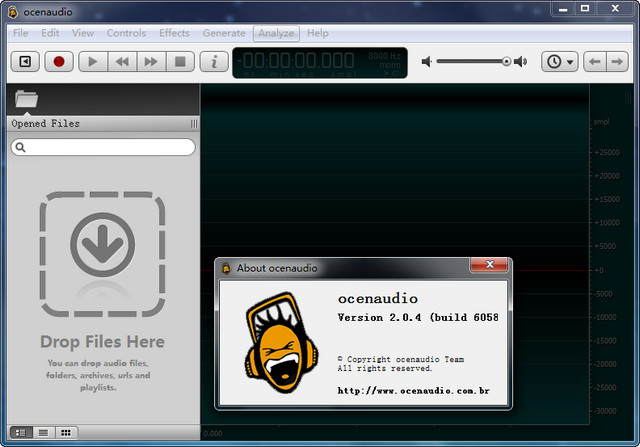Open the file info (i) button
Screen dimensions: 640x447
[x=213, y=62]
